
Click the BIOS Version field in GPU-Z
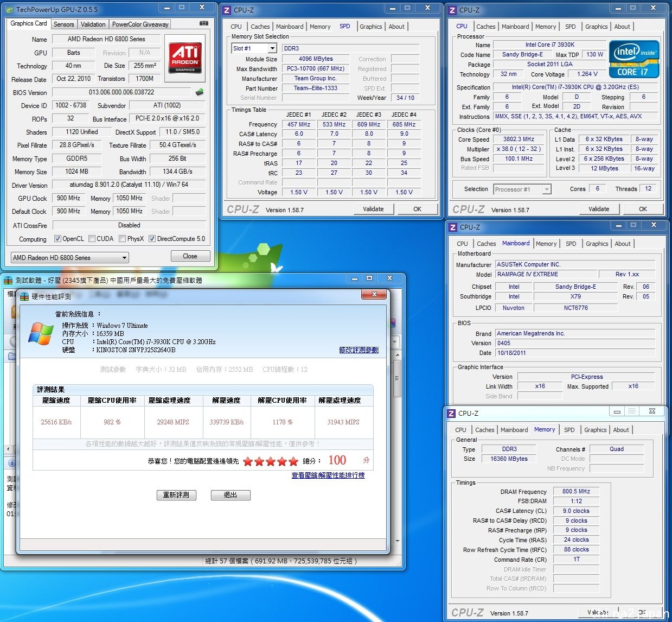(x=121, y=92)
